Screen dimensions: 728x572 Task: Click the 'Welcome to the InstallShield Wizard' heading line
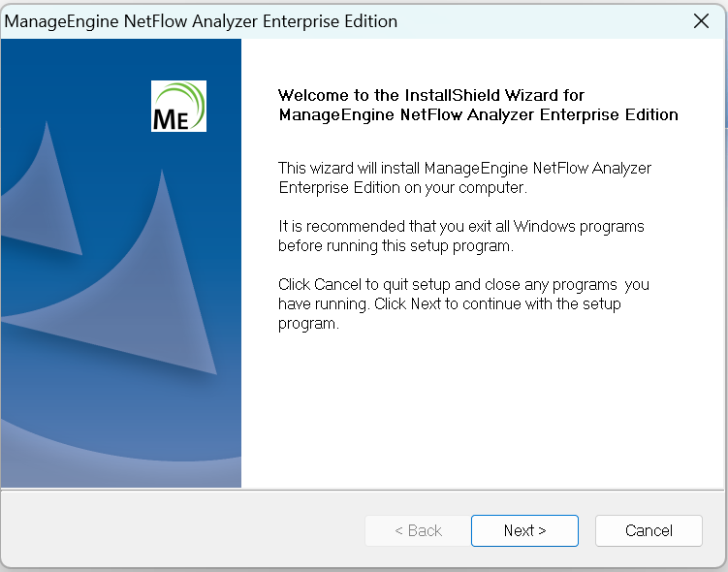(430, 95)
